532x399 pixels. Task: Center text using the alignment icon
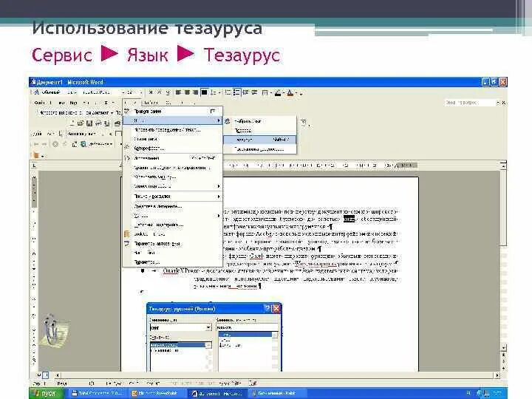tap(187, 92)
